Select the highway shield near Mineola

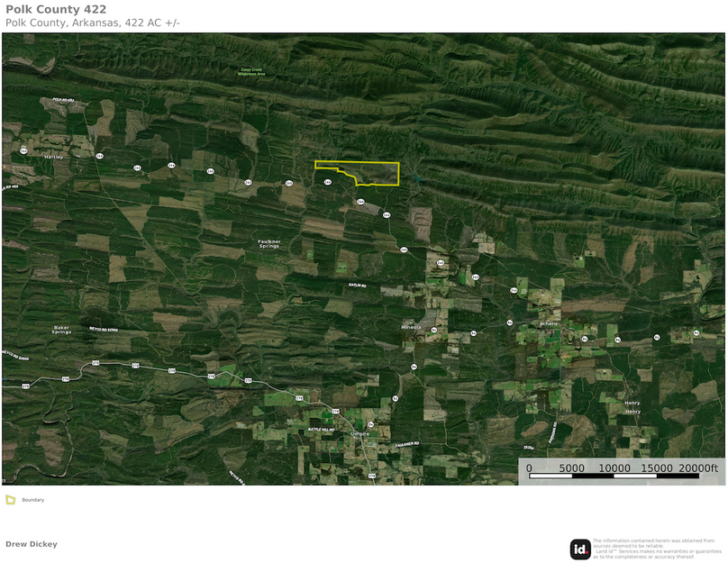(432, 330)
